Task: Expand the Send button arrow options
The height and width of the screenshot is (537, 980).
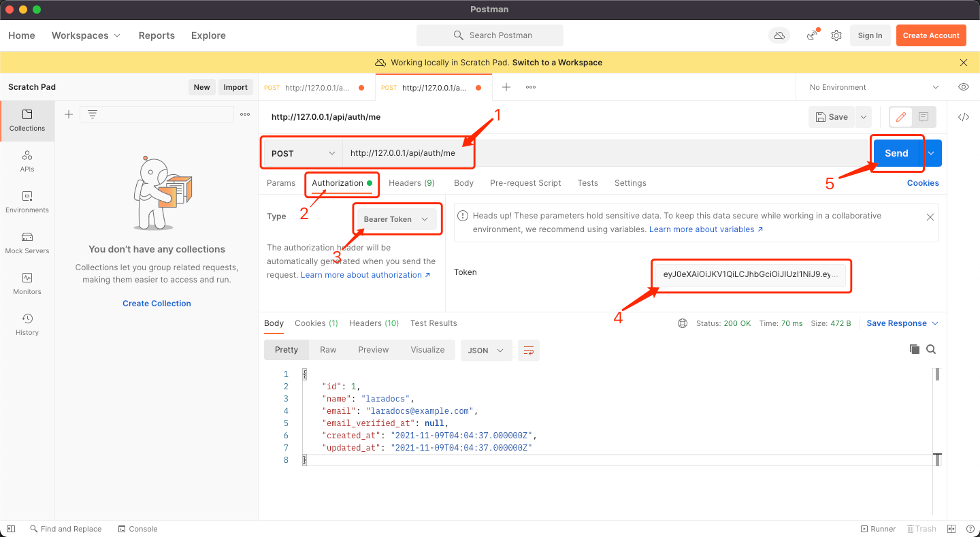Action: 930,153
